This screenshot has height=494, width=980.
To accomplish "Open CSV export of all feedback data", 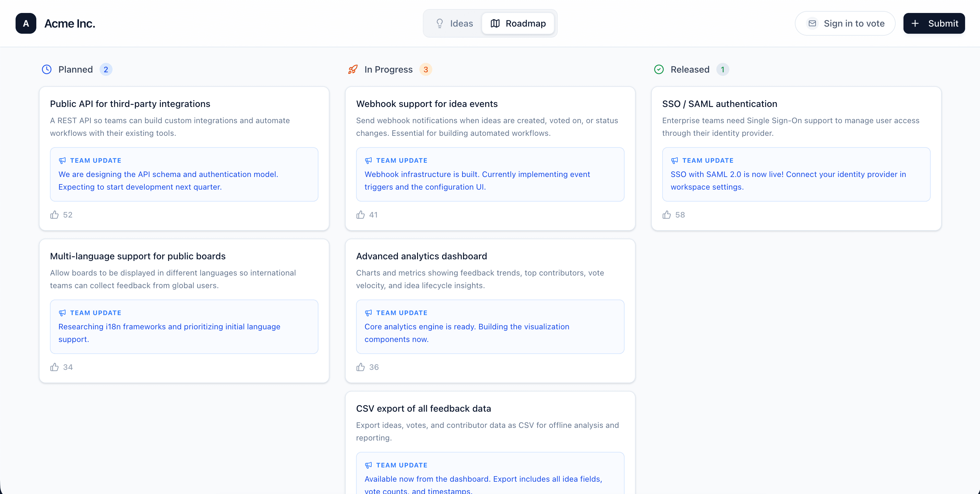I will (x=424, y=408).
